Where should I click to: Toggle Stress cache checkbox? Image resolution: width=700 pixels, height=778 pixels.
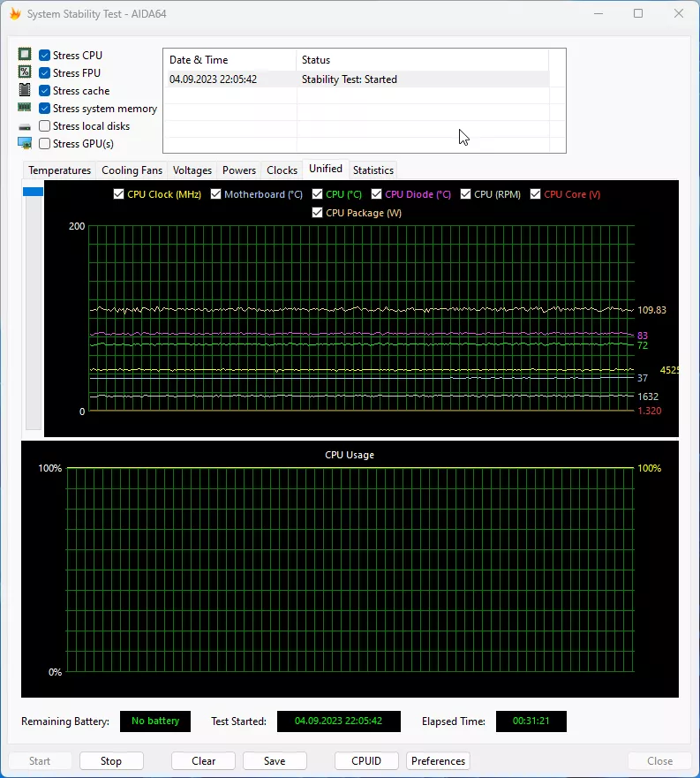point(44,91)
